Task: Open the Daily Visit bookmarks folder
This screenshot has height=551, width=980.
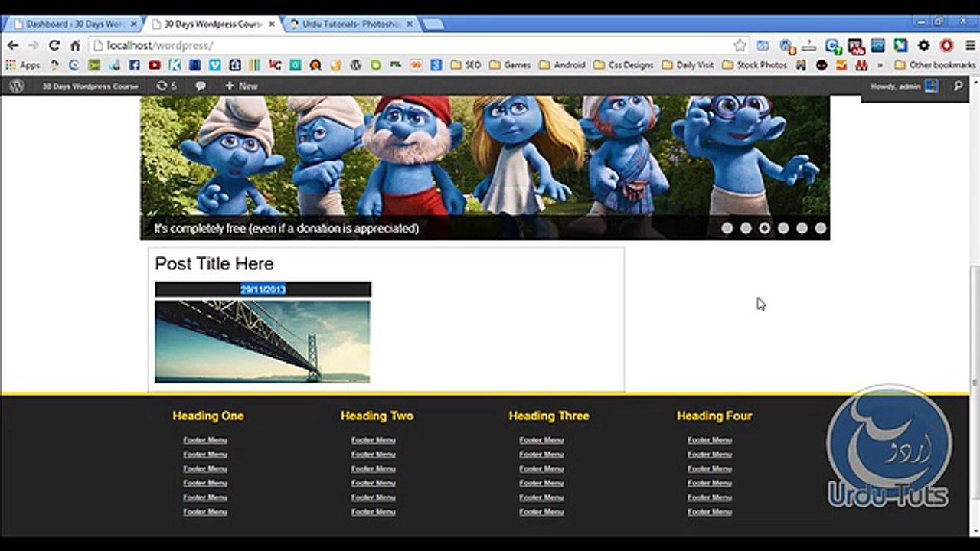Action: [x=688, y=65]
